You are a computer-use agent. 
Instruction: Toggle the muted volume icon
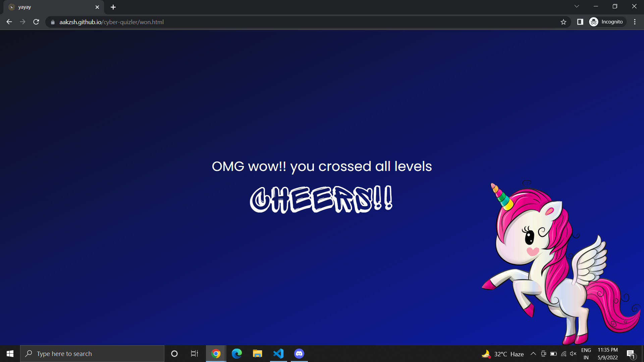pyautogui.click(x=573, y=354)
